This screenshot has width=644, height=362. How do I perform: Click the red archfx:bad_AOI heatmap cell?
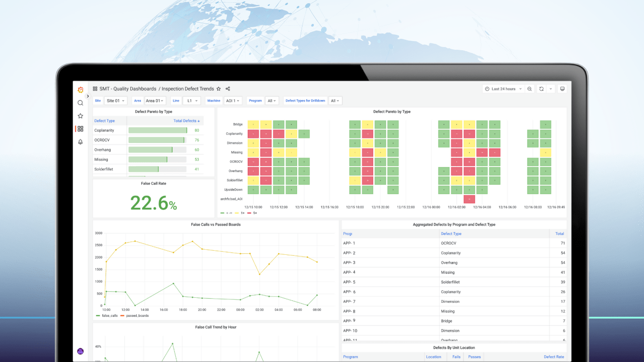[x=469, y=199]
